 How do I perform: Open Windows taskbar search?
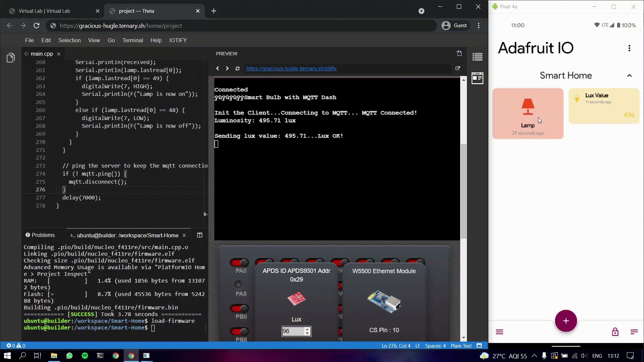click(22, 356)
